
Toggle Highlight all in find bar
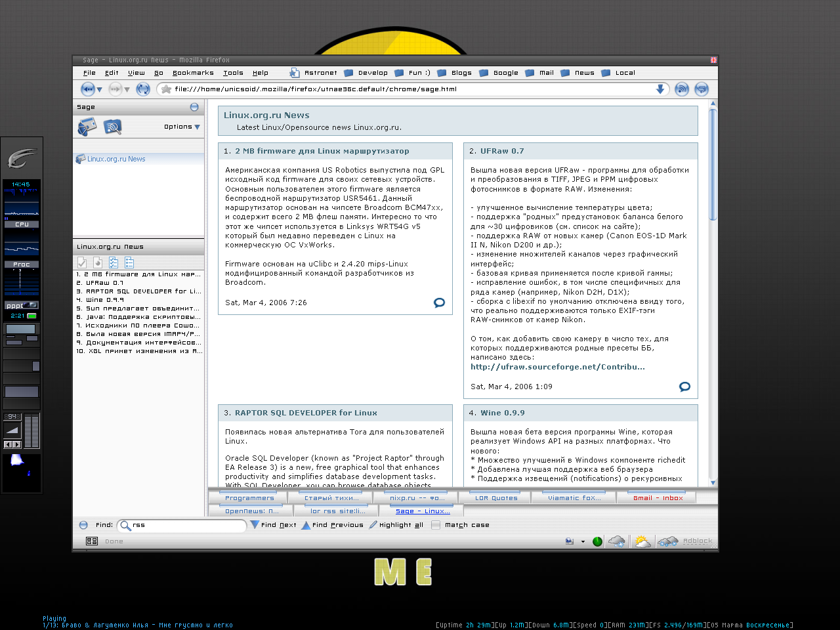pos(396,525)
